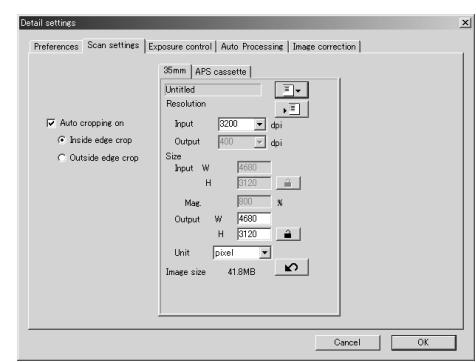This screenshot has width=476, height=362.
Task: Switch to the Image correction tab
Action: (x=324, y=46)
